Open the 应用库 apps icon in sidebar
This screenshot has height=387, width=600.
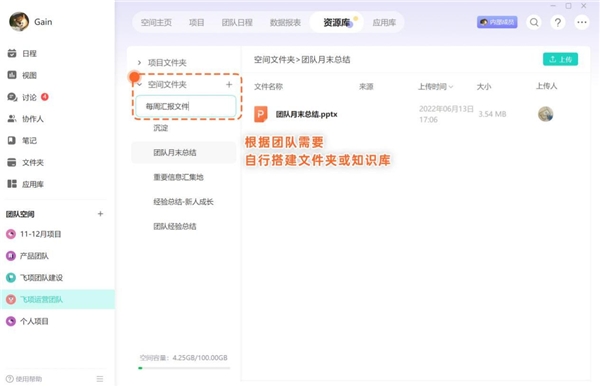pyautogui.click(x=12, y=184)
